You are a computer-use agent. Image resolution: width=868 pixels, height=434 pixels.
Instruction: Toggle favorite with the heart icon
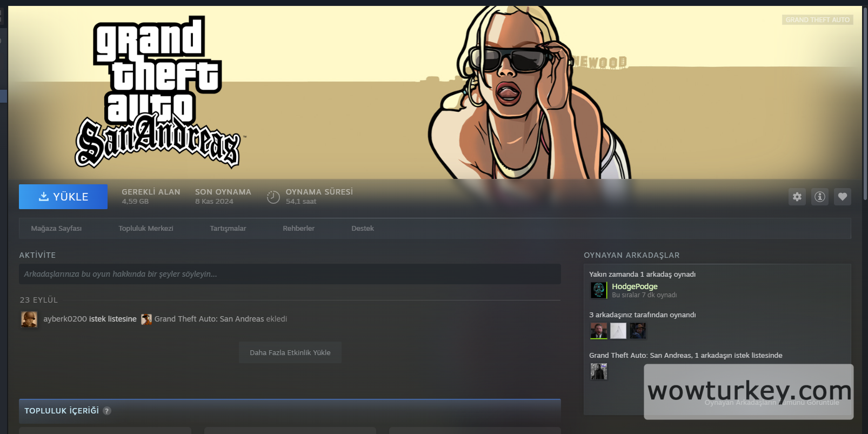pyautogui.click(x=842, y=197)
